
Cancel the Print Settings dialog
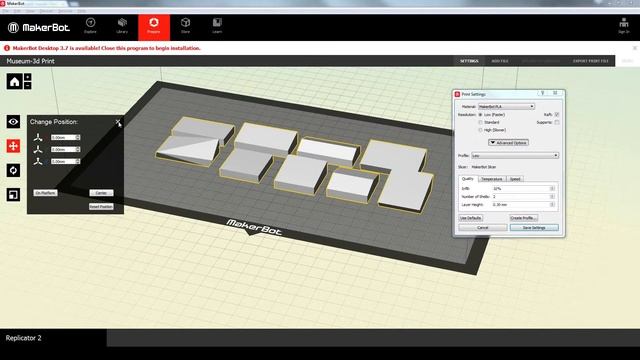tap(483, 228)
